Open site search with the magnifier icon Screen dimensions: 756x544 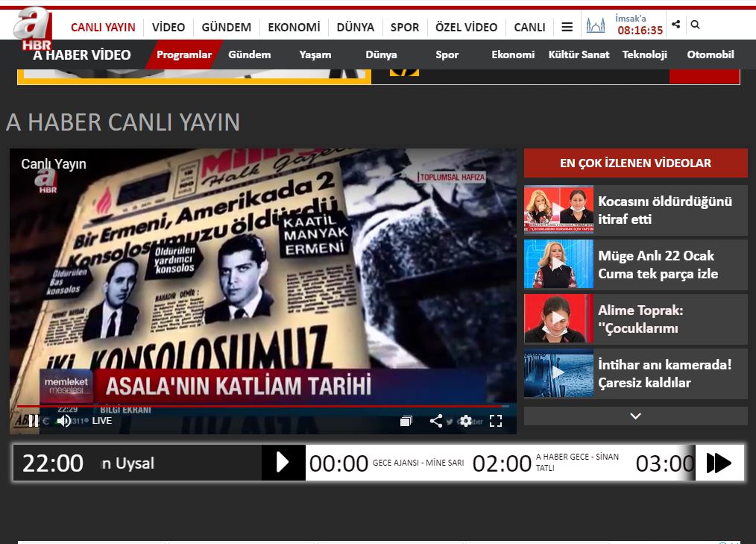(695, 24)
